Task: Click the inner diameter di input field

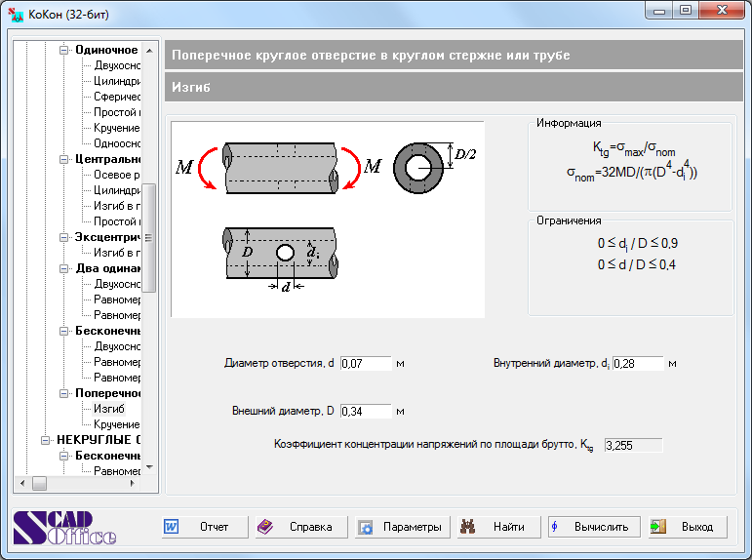Action: coord(638,363)
